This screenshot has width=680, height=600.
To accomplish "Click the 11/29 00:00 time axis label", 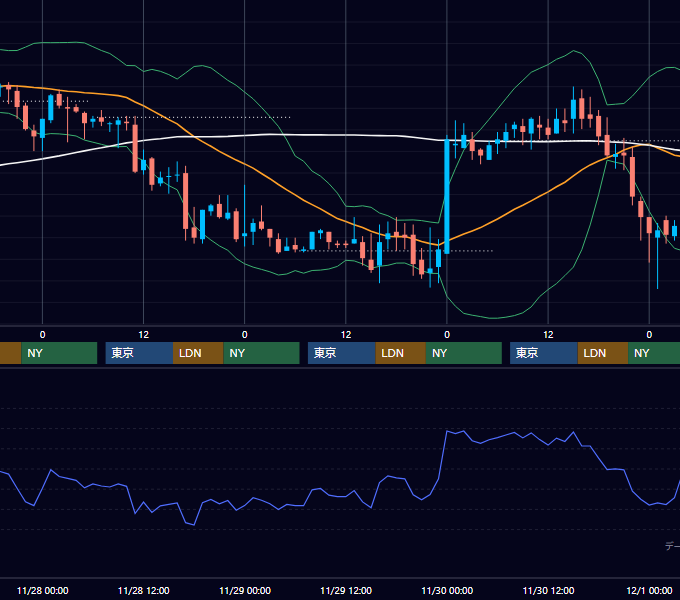I will (245, 590).
